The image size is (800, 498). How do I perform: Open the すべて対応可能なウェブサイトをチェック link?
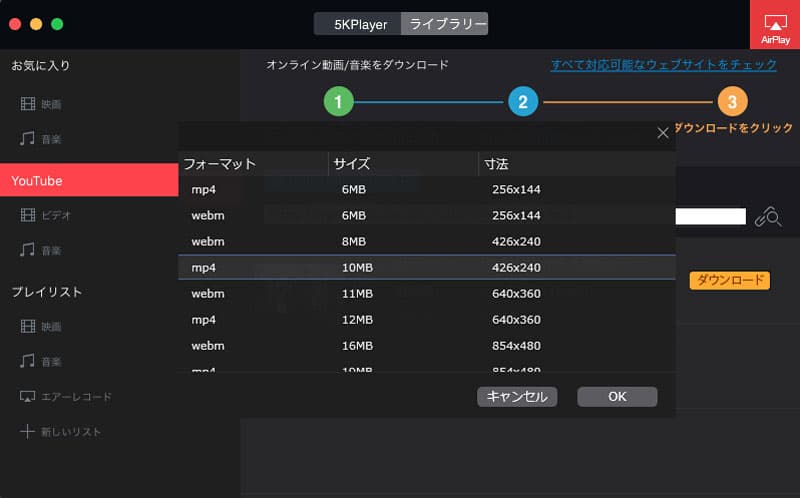tap(664, 65)
